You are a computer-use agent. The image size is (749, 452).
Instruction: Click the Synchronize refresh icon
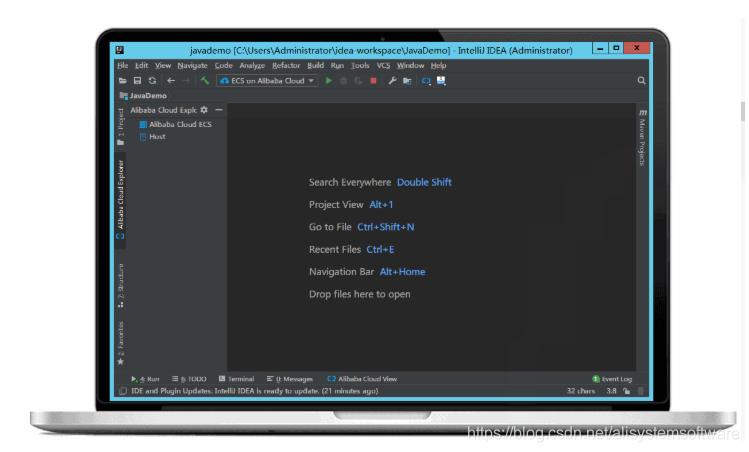(152, 81)
